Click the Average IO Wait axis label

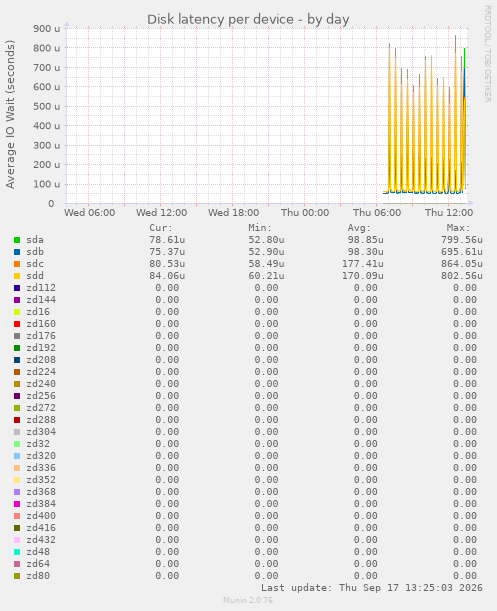tap(10, 114)
